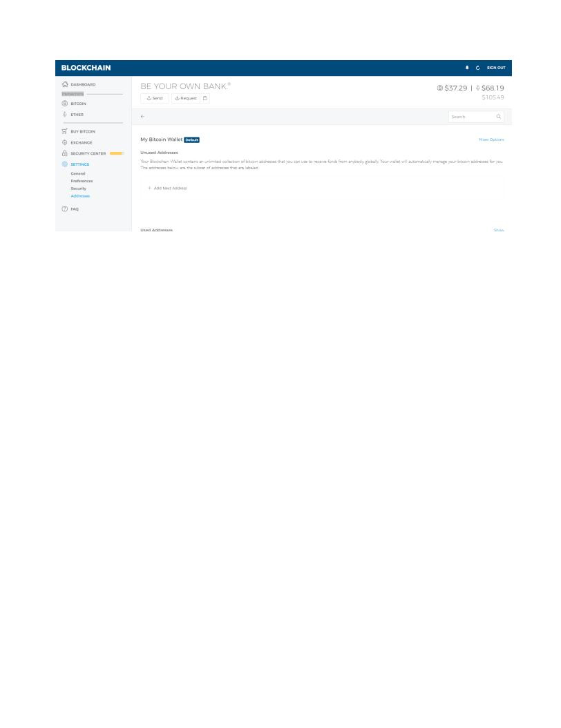Image resolution: width=561 pixels, height=728 pixels.
Task: Collapse the Settings menu
Action: (x=80, y=164)
